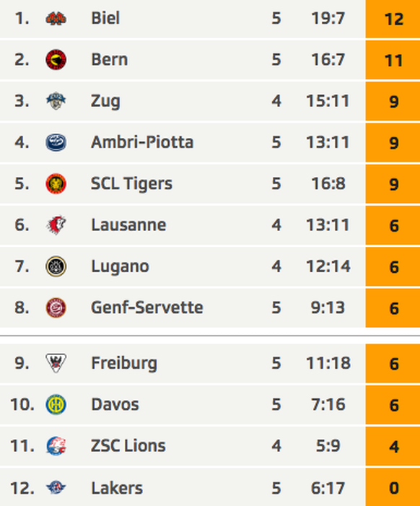The width and height of the screenshot is (420, 506).
Task: Click Lakers' orange 0 points cell
Action: 393,487
